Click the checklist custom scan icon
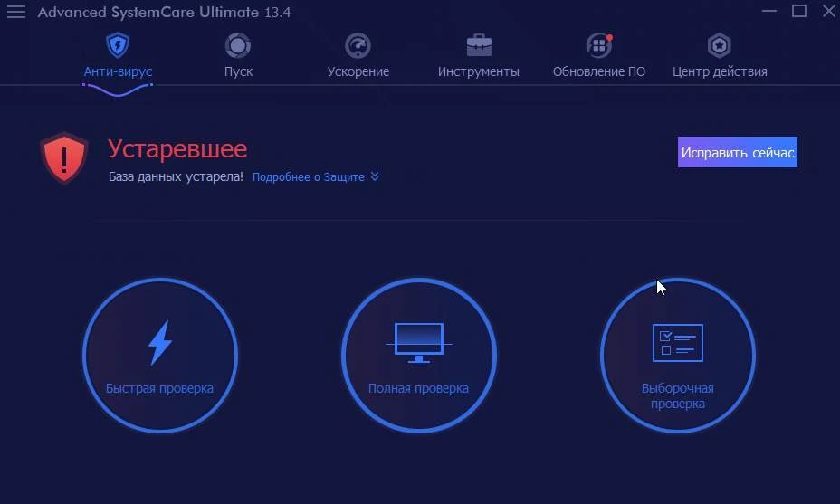Image resolution: width=840 pixels, height=504 pixels. coord(678,343)
